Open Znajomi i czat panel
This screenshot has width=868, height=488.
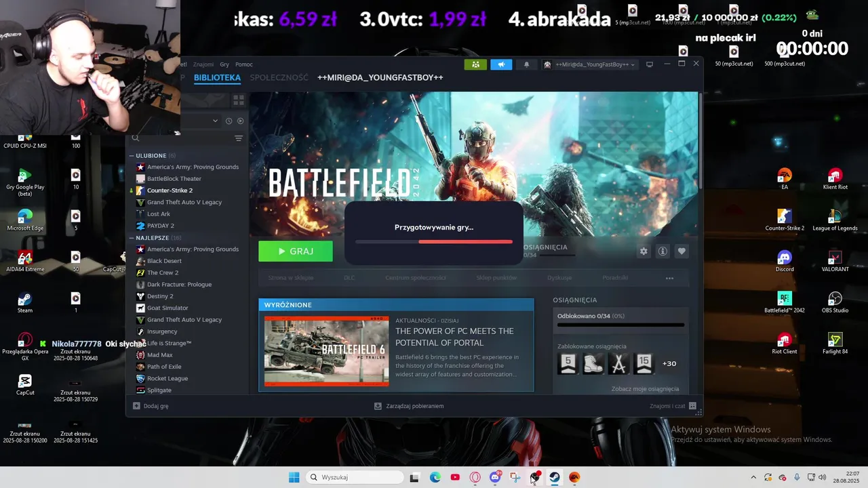coord(673,406)
